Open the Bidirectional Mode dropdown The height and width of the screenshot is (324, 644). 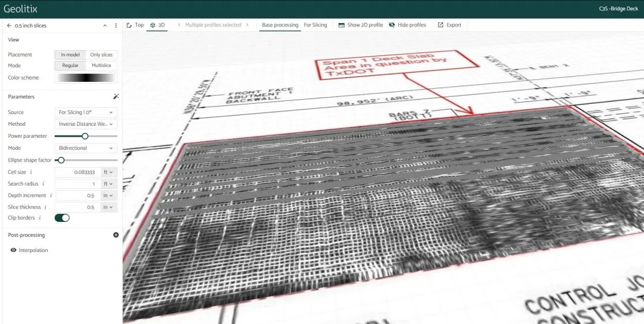86,148
